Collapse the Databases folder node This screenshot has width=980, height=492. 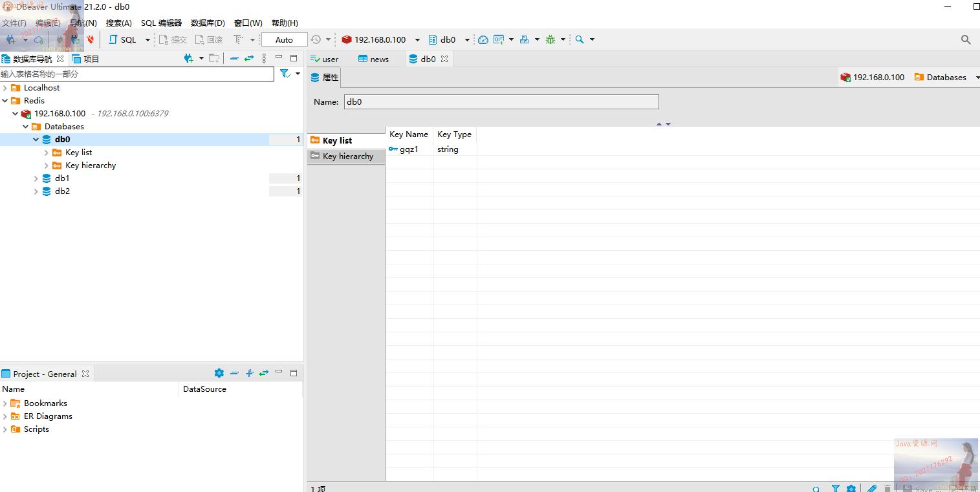coord(26,127)
